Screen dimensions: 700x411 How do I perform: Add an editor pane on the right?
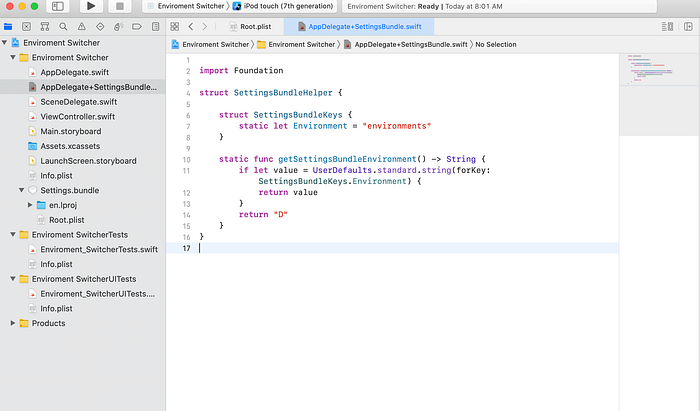688,27
